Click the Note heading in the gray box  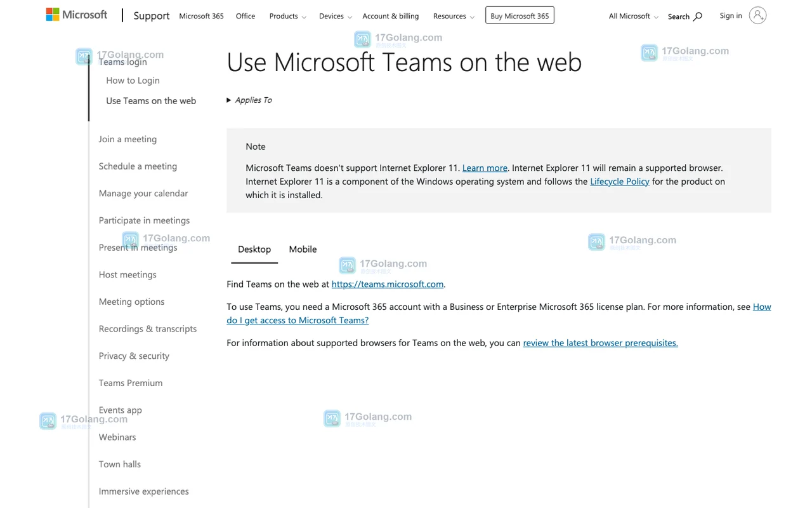pos(256,147)
